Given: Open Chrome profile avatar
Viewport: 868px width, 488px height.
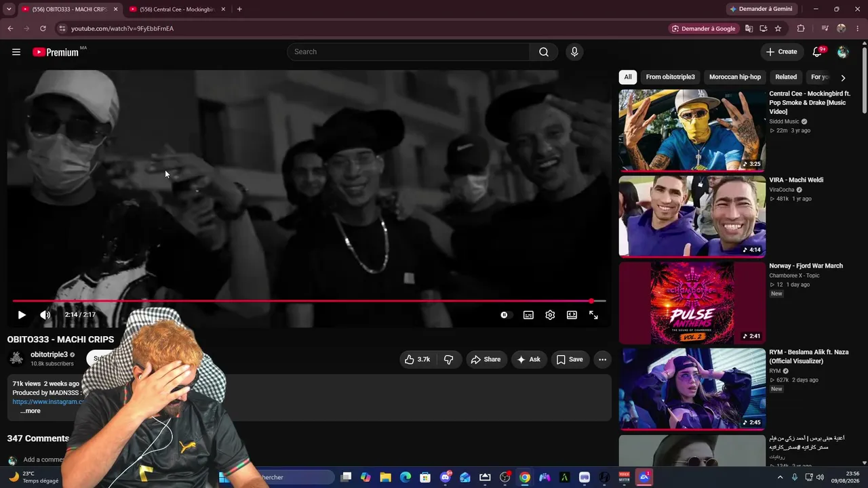Looking at the screenshot, I should [x=842, y=28].
